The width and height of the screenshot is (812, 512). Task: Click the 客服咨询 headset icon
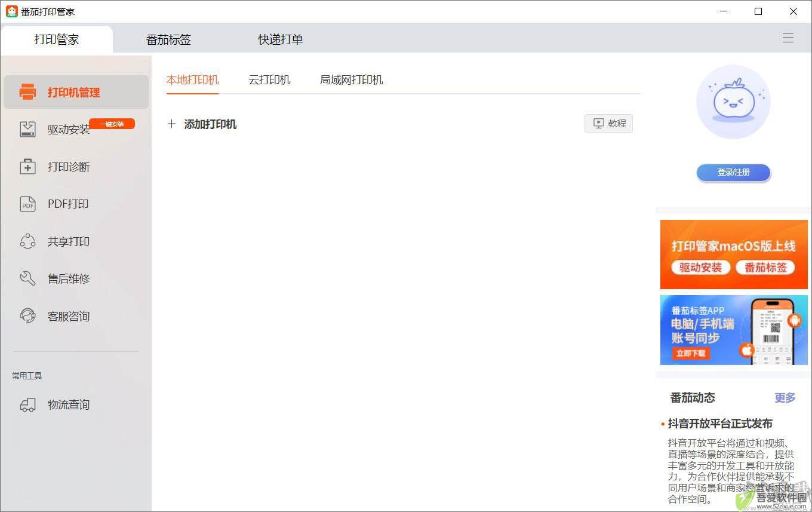[x=27, y=316]
